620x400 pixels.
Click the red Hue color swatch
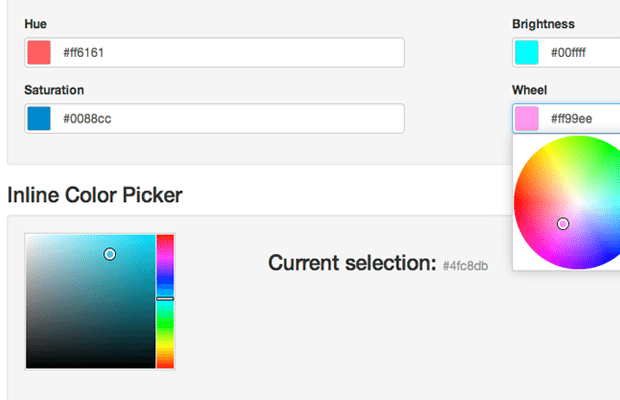tap(39, 52)
